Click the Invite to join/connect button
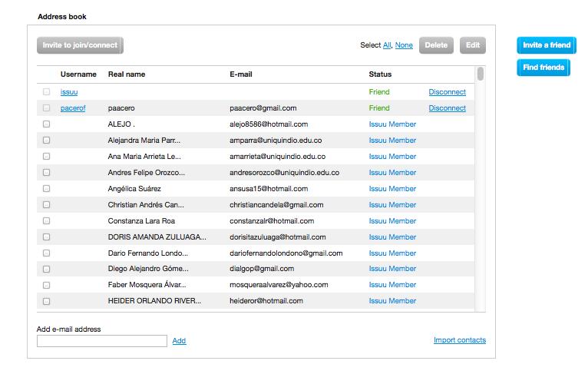The height and width of the screenshot is (374, 588). coord(80,45)
